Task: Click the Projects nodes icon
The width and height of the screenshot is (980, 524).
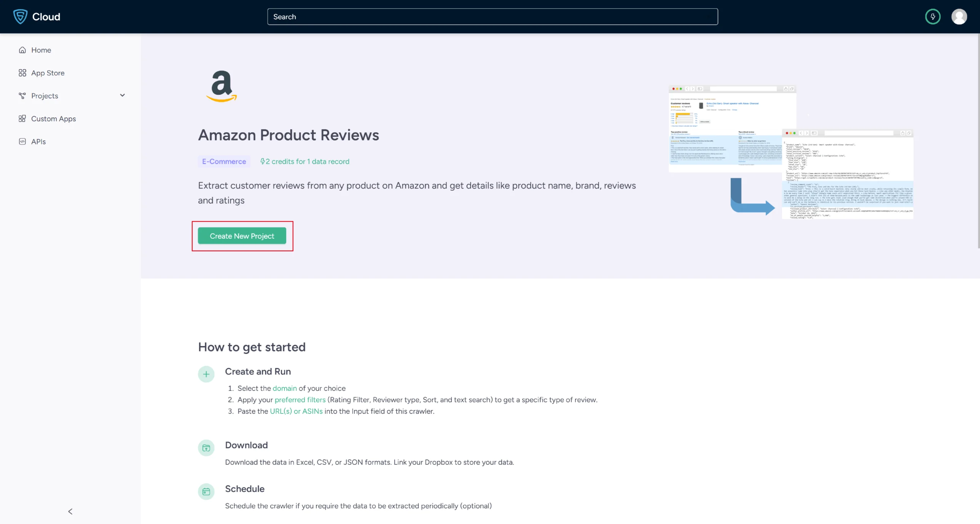Action: (22, 96)
